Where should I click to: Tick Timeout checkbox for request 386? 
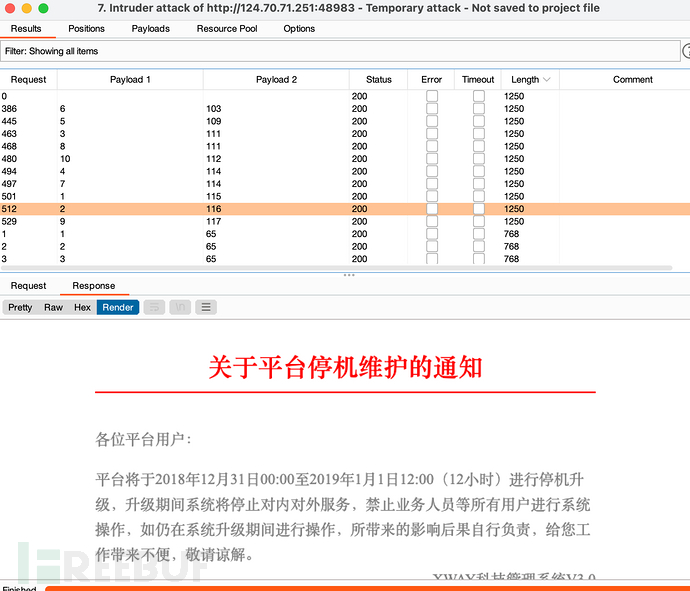(x=479, y=108)
